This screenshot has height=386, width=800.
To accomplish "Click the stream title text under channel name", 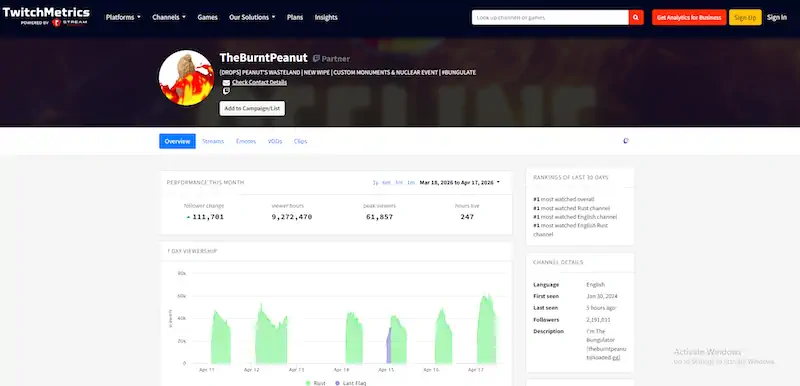I will tap(347, 72).
